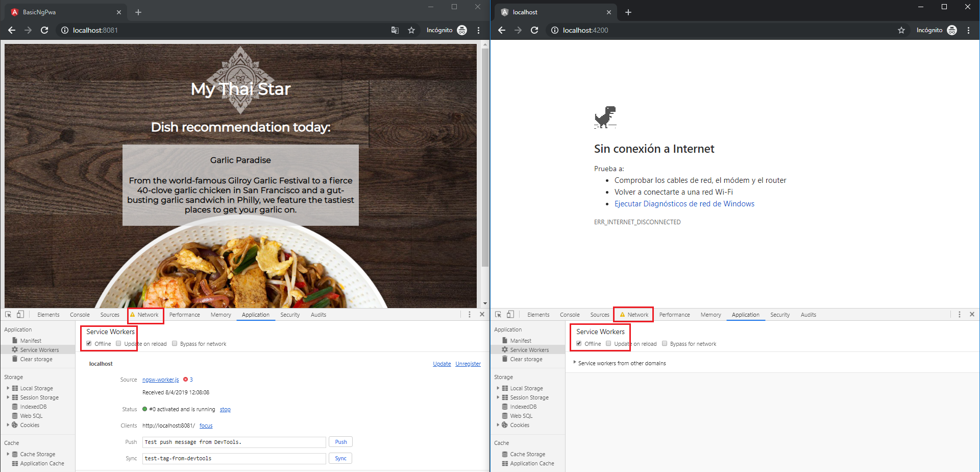Bookmark localhost:8081 with the star icon
The image size is (980, 472).
pos(411,30)
